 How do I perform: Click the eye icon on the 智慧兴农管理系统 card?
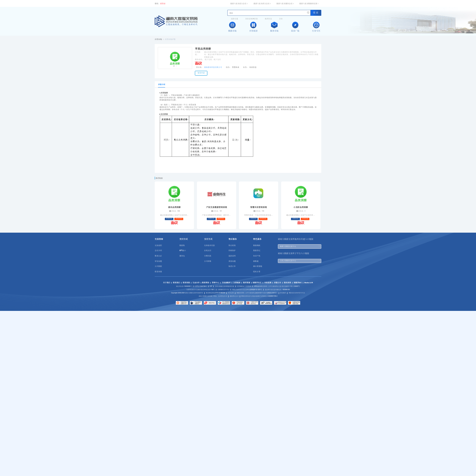[x=254, y=211]
